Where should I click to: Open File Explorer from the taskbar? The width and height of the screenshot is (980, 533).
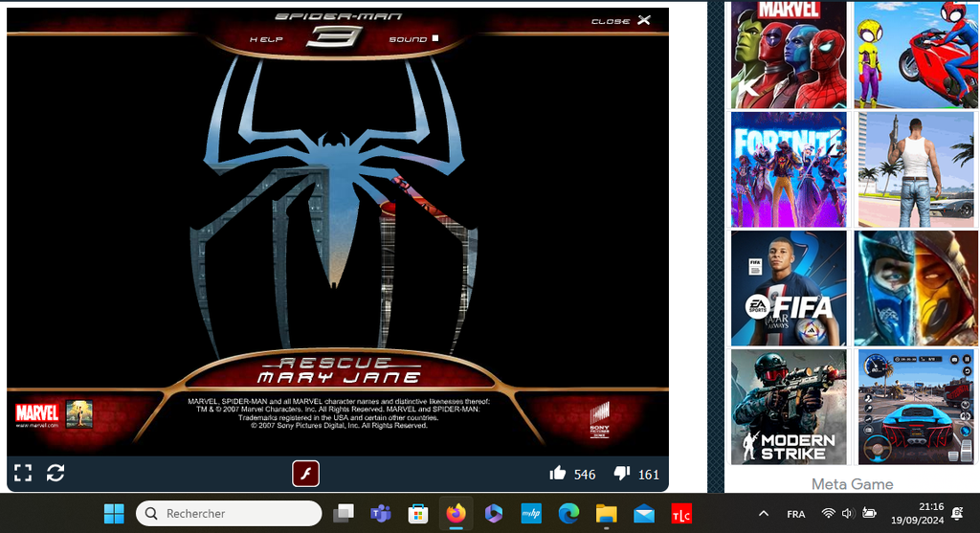pos(606,514)
